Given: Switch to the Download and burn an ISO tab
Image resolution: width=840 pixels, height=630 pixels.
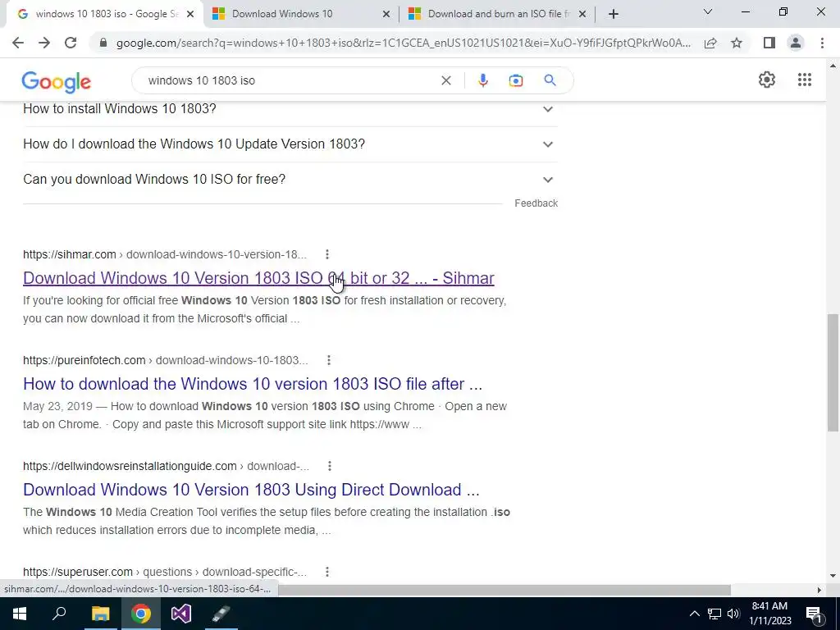Looking at the screenshot, I should [497, 14].
